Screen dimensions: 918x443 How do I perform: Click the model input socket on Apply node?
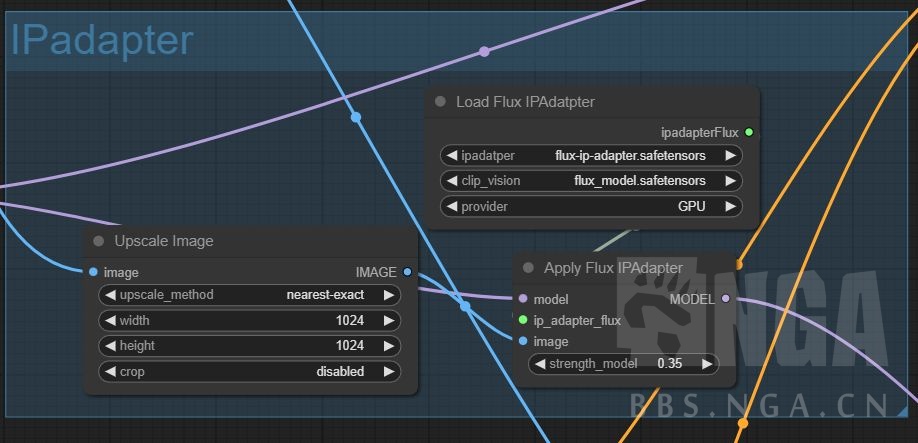coord(523,299)
